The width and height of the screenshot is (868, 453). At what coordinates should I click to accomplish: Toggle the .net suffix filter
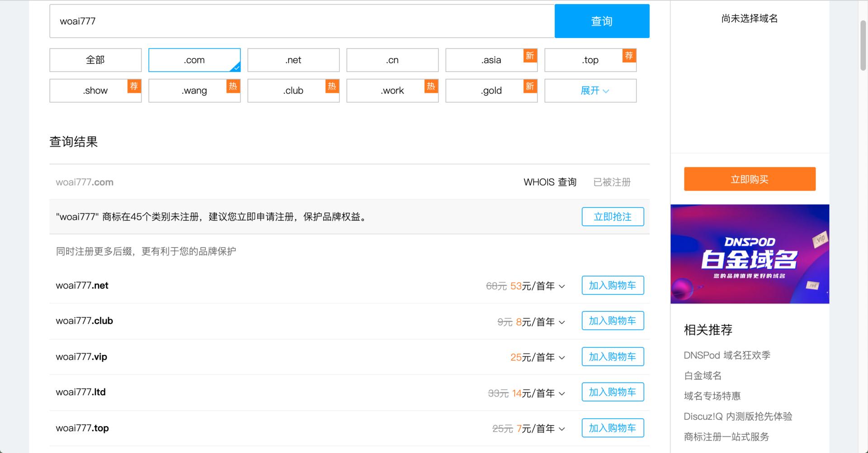pyautogui.click(x=293, y=60)
